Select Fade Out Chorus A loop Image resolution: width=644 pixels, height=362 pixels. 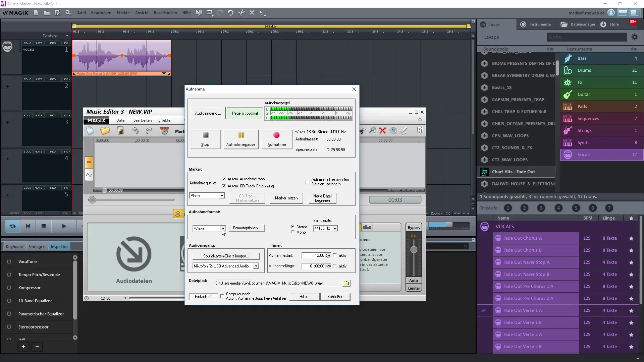pos(536,238)
